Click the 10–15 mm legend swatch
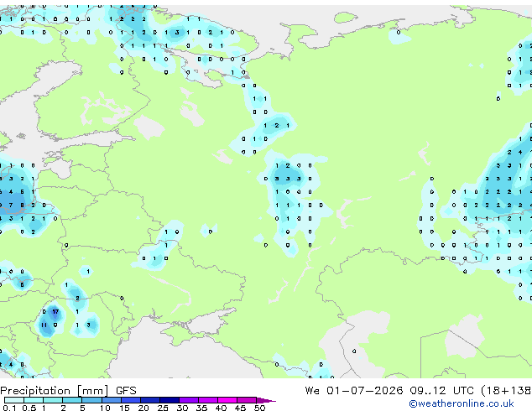Image resolution: width=532 pixels, height=411 pixels. point(111,400)
